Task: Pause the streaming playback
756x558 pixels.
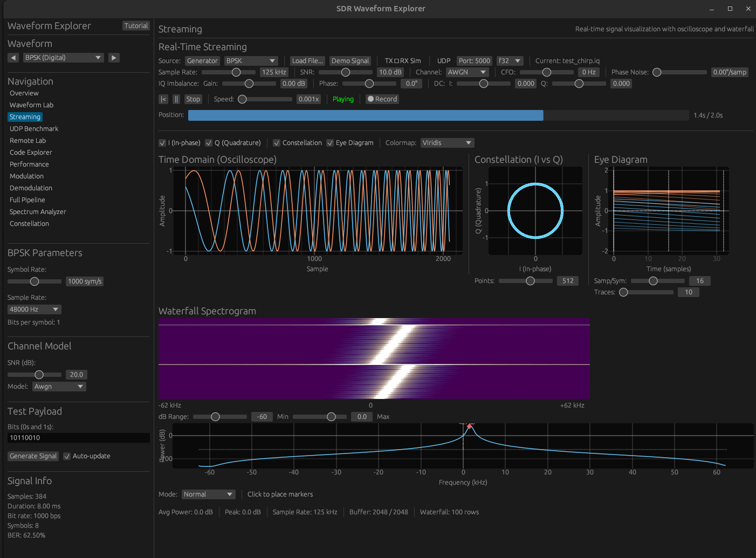Action: (176, 99)
